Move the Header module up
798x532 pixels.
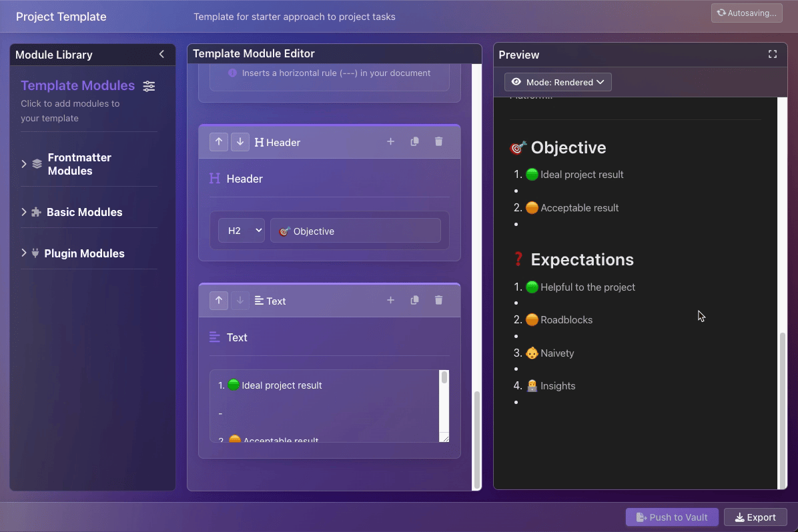[x=219, y=142]
